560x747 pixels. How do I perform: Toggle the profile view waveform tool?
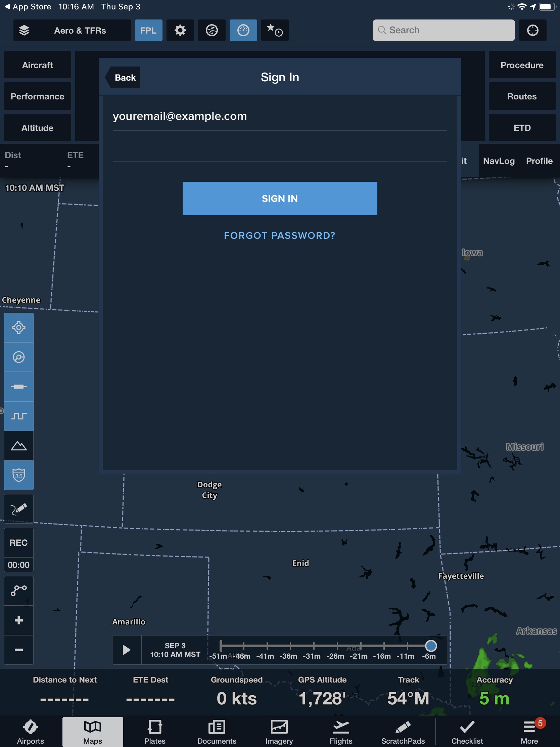(19, 416)
